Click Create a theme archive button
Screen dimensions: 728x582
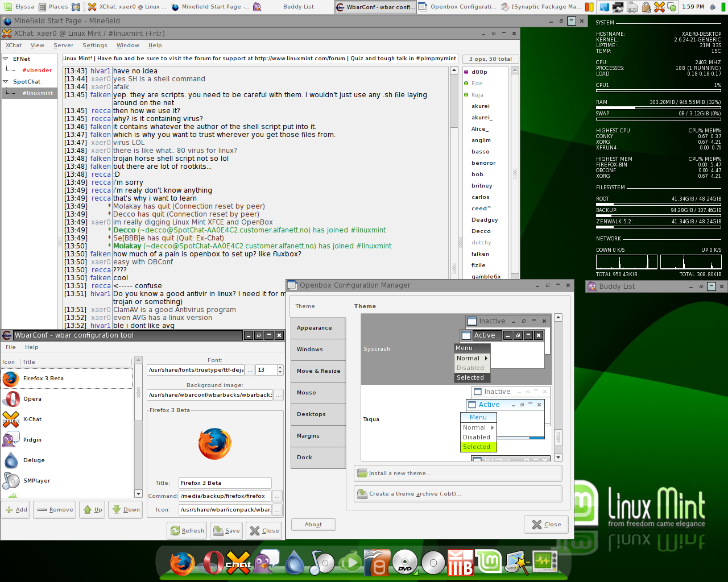(x=458, y=494)
